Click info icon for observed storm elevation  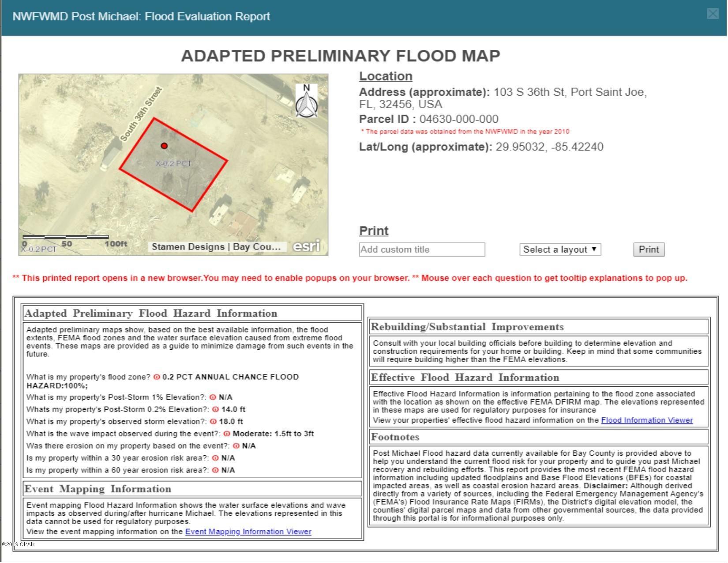pos(213,422)
